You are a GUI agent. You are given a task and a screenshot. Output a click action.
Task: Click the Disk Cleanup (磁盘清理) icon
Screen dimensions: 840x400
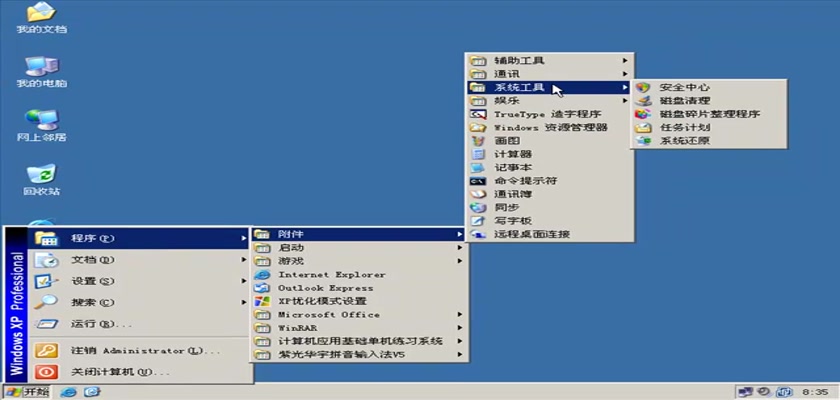click(642, 101)
